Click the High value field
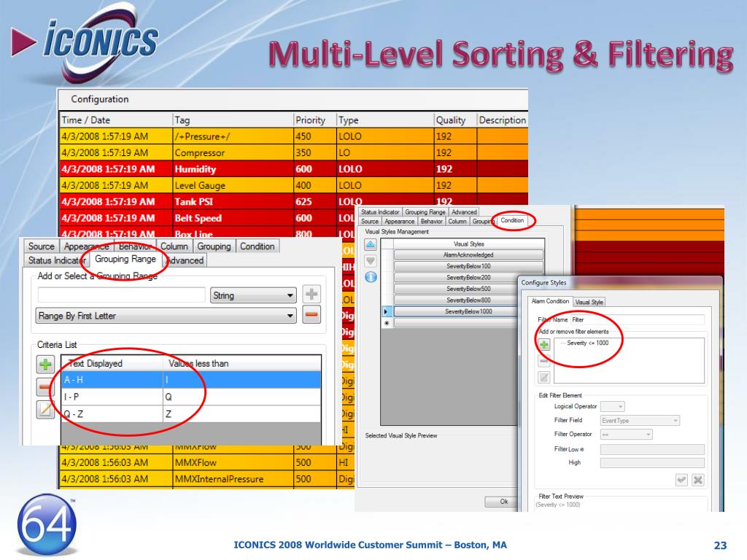 coord(652,463)
